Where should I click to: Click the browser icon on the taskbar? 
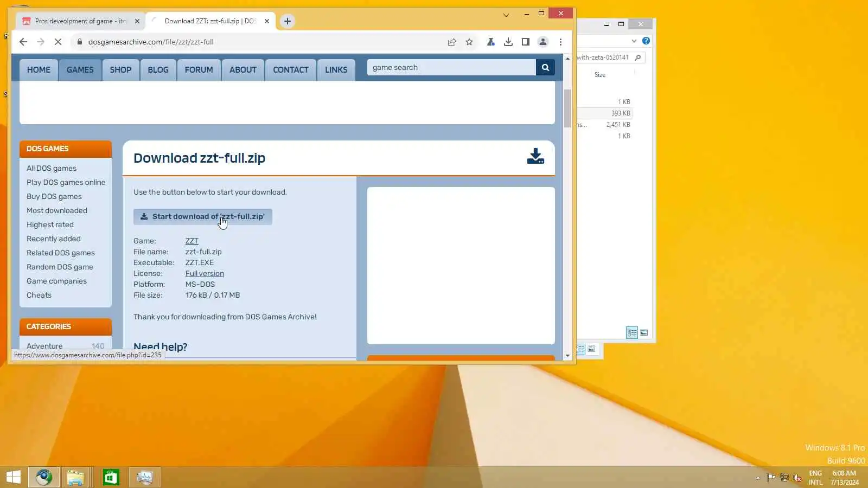tap(44, 477)
